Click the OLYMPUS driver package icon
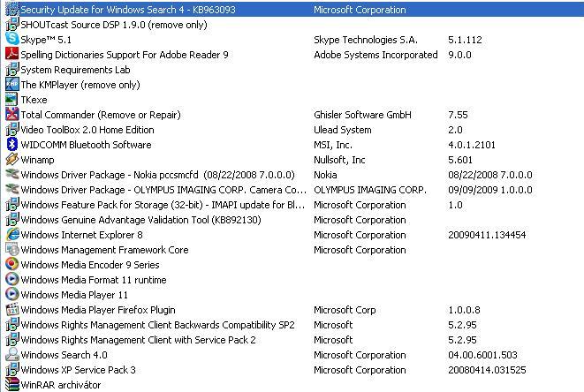This screenshot has width=584, height=392. [x=11, y=189]
